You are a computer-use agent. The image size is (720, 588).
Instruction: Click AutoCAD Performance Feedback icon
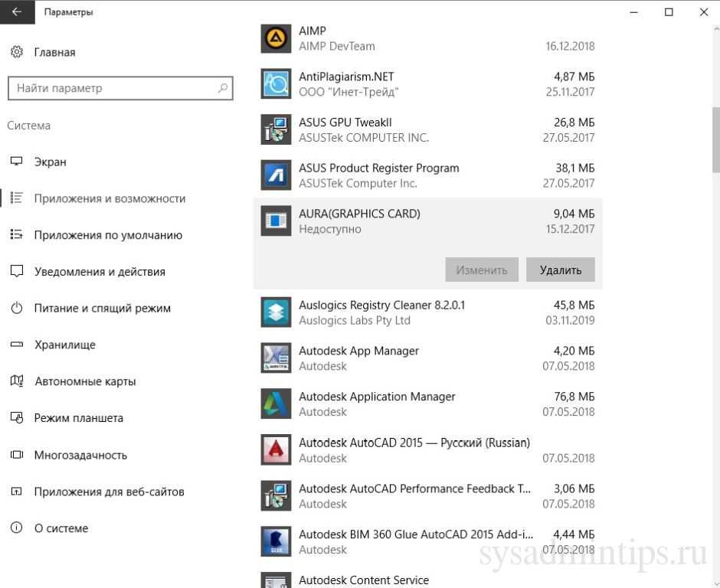point(276,495)
